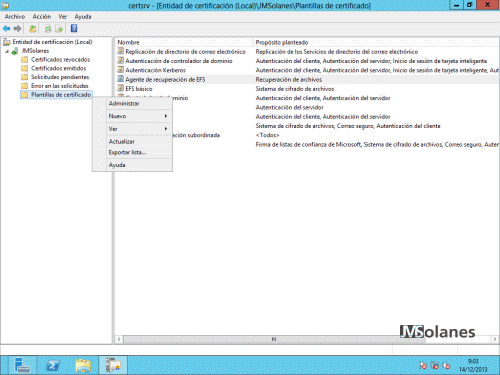Screen dimensions: 500x375
Task: Click horizontal scrollbar right arrow
Action: (x=495, y=339)
